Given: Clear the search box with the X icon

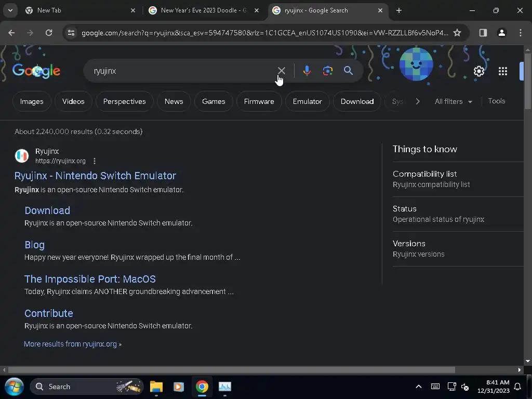Looking at the screenshot, I should pos(281,71).
